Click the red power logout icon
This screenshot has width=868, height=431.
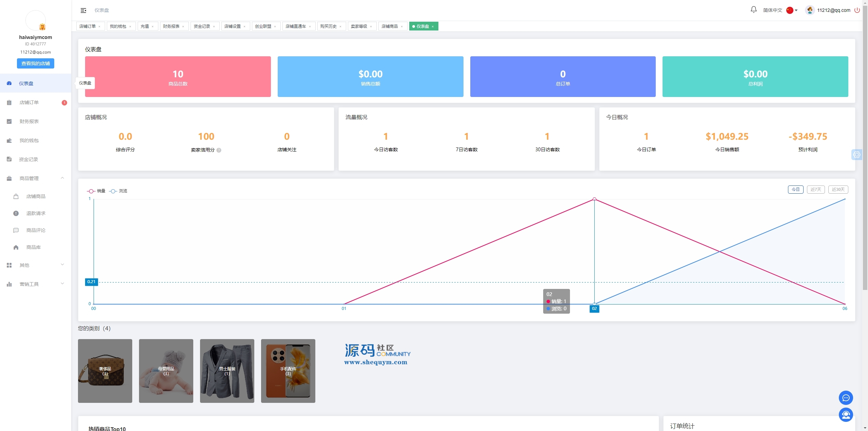[x=857, y=10]
